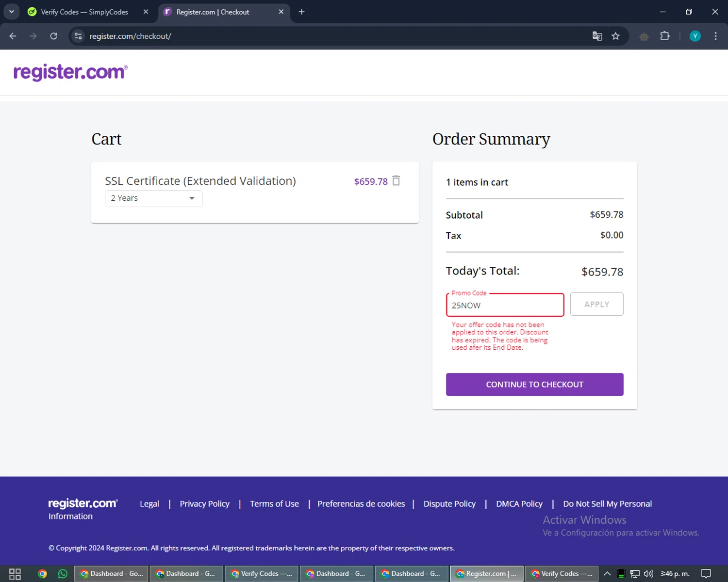The height and width of the screenshot is (582, 728).
Task: Open the Privacy Policy footer link
Action: [x=204, y=504]
